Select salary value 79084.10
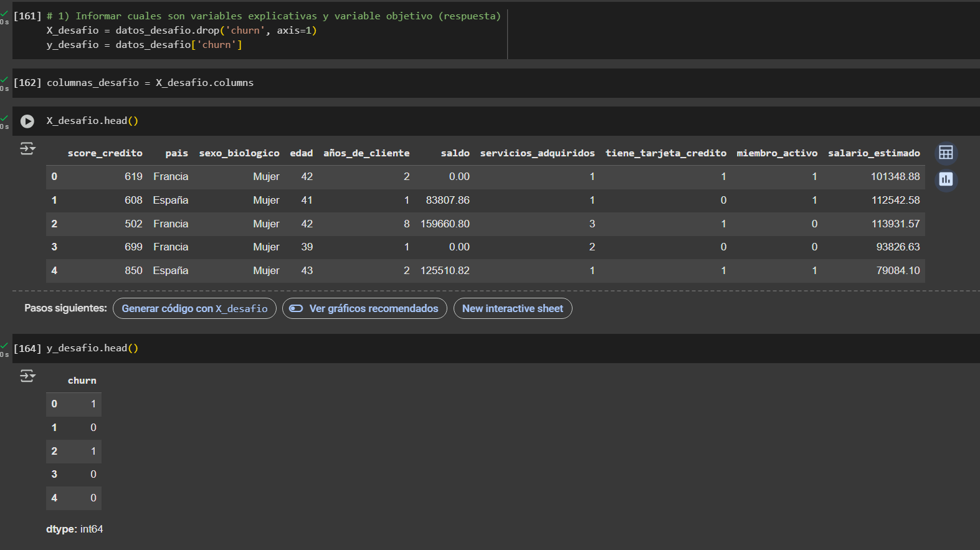This screenshot has height=550, width=980. pos(898,271)
